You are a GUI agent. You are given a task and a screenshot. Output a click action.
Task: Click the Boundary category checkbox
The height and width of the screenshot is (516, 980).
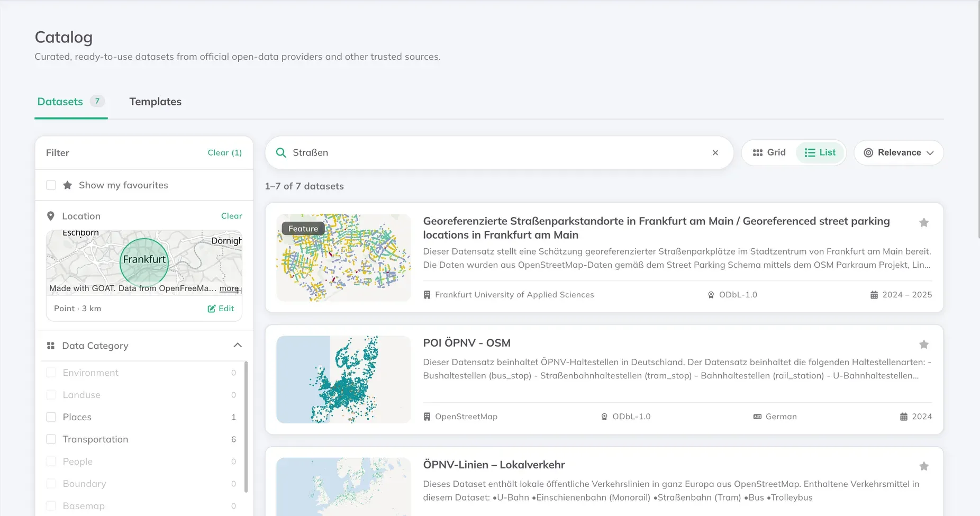[x=51, y=484]
